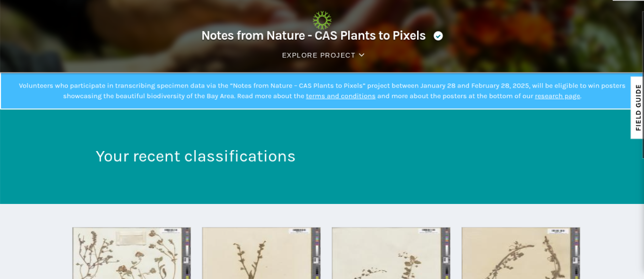Image resolution: width=644 pixels, height=279 pixels.
Task: Click the color strip on fourth specimen
Action: pos(576,253)
